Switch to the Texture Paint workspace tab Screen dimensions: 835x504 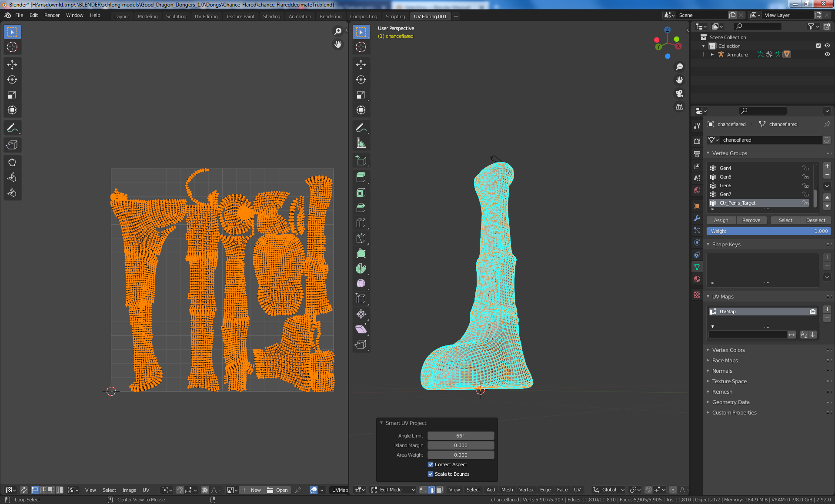[240, 17]
